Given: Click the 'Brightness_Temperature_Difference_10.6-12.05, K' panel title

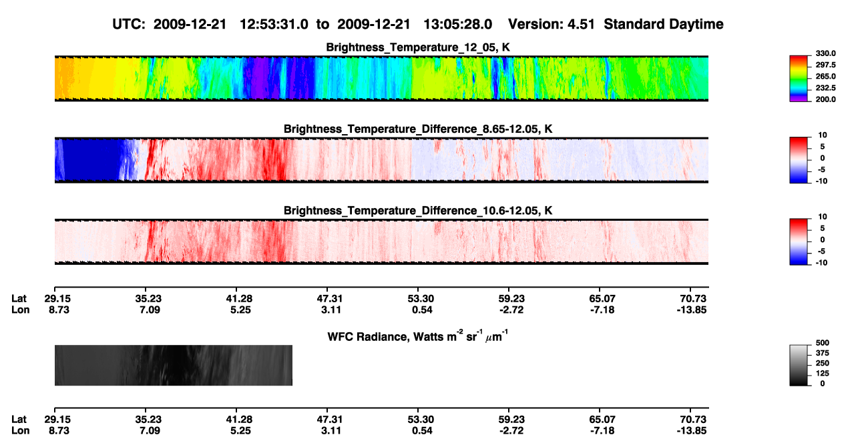Looking at the screenshot, I should click(x=418, y=211).
